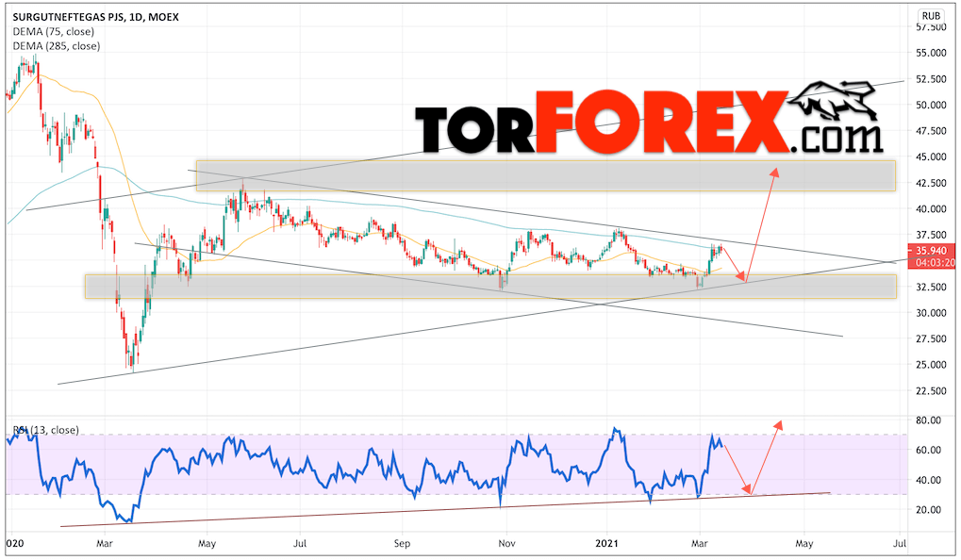Select the upper gray resistance zone rectangle
The image size is (961, 560).
tap(545, 176)
